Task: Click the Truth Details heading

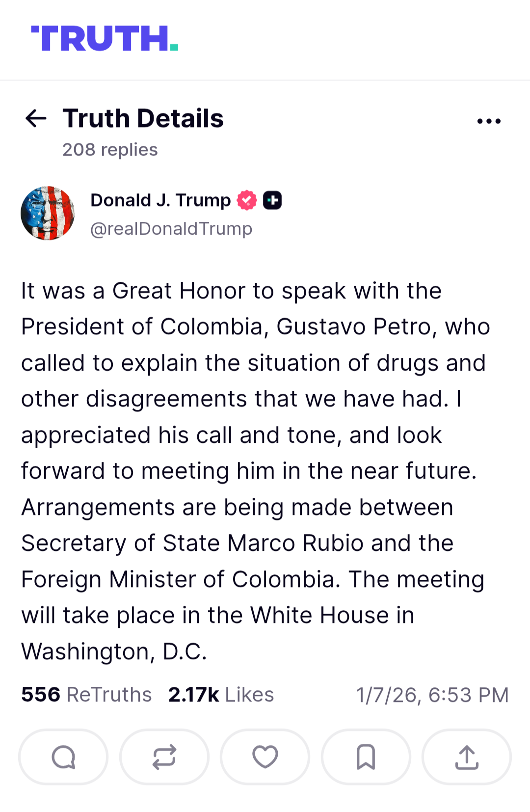Action: 143,118
